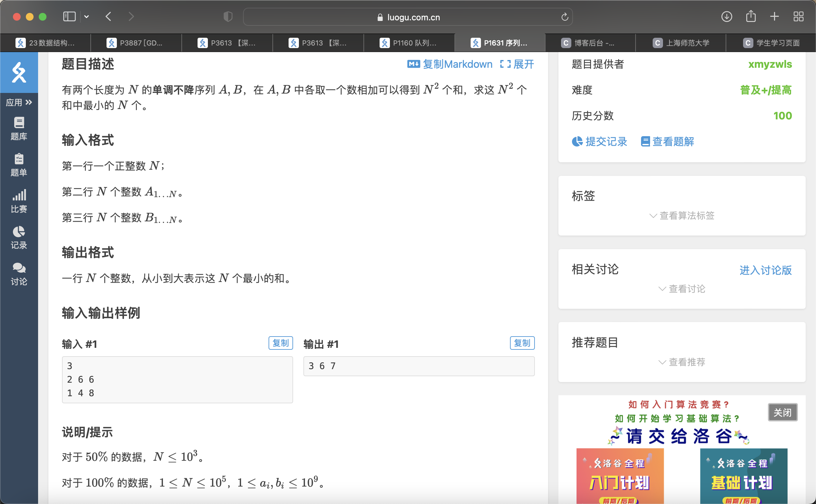
Task: Show the Safari downloads icon
Action: pos(726,16)
